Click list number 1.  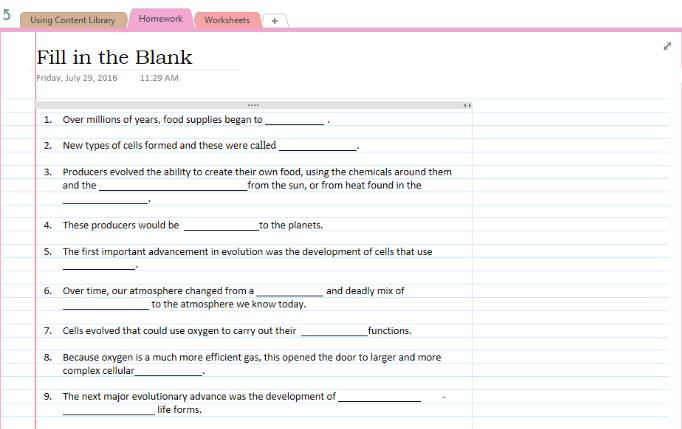pos(47,120)
